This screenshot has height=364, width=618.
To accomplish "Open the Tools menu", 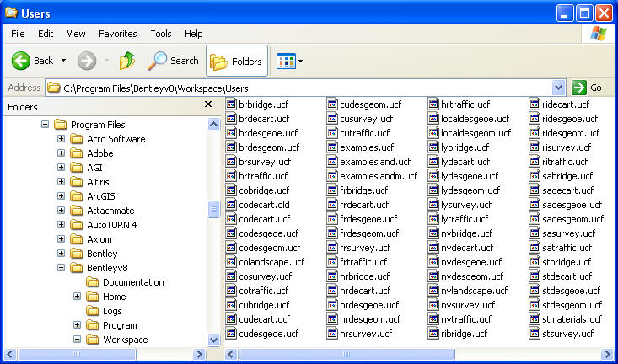I will point(160,34).
